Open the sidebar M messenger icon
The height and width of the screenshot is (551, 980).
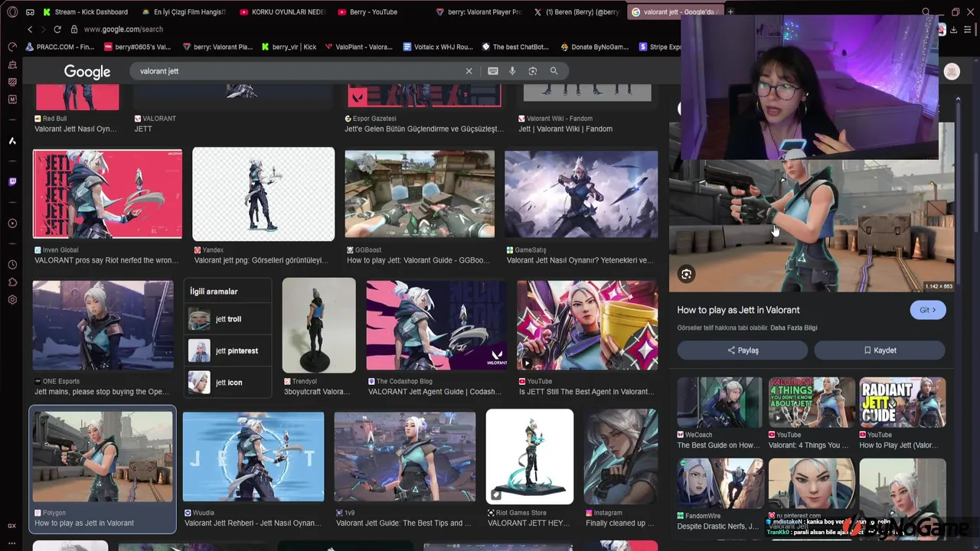click(x=12, y=99)
